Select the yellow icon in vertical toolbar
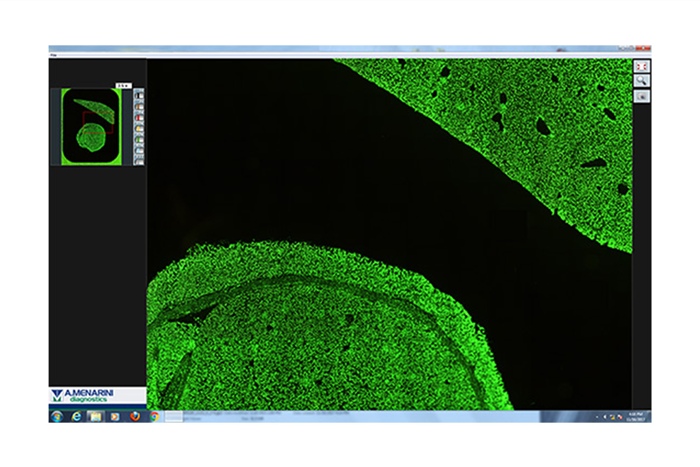This screenshot has height=467, width=700. [x=139, y=127]
